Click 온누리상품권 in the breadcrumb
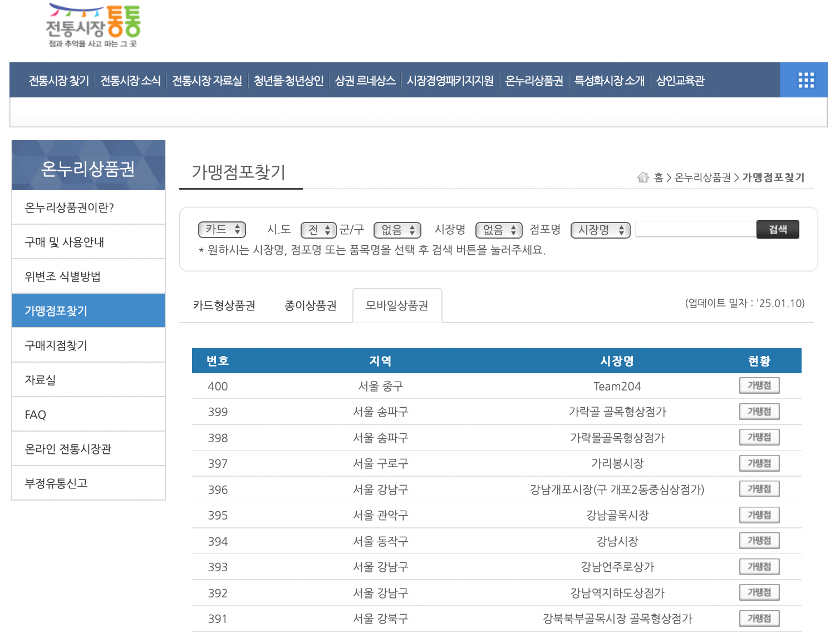Image resolution: width=840 pixels, height=638 pixels. (703, 177)
